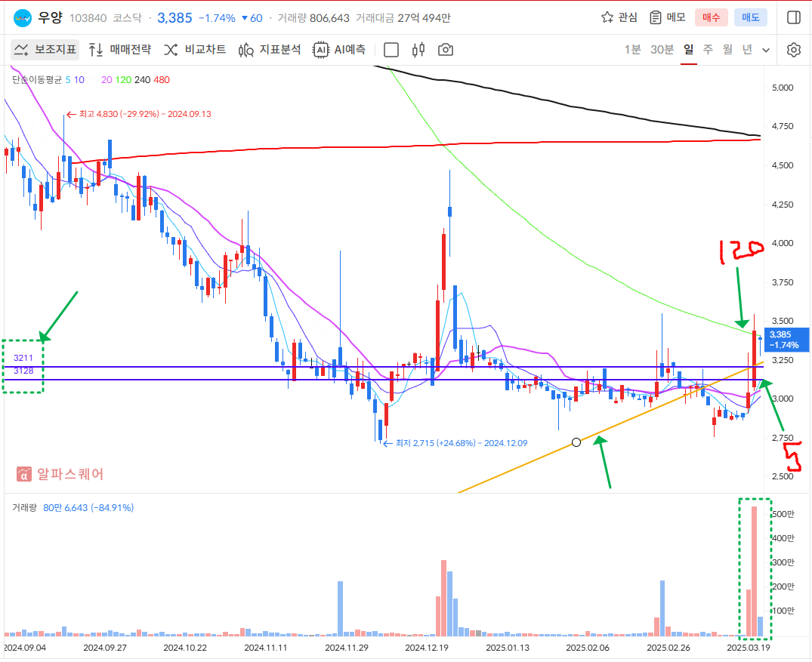Select the 년 yearly timeframe
Viewport: 812px width, 662px height.
(x=747, y=50)
